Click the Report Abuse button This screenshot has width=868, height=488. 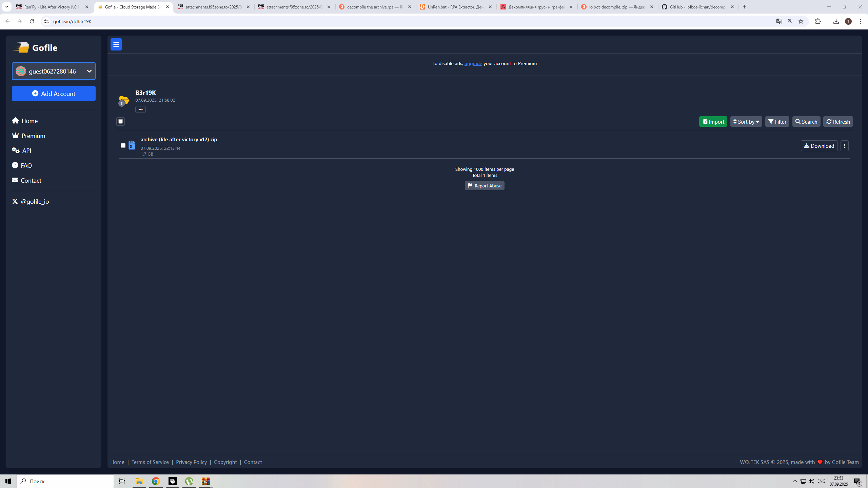(485, 186)
